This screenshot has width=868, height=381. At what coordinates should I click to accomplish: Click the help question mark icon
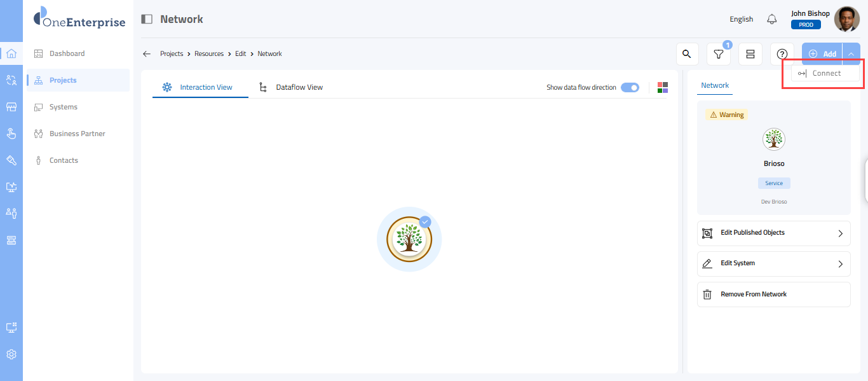(782, 54)
